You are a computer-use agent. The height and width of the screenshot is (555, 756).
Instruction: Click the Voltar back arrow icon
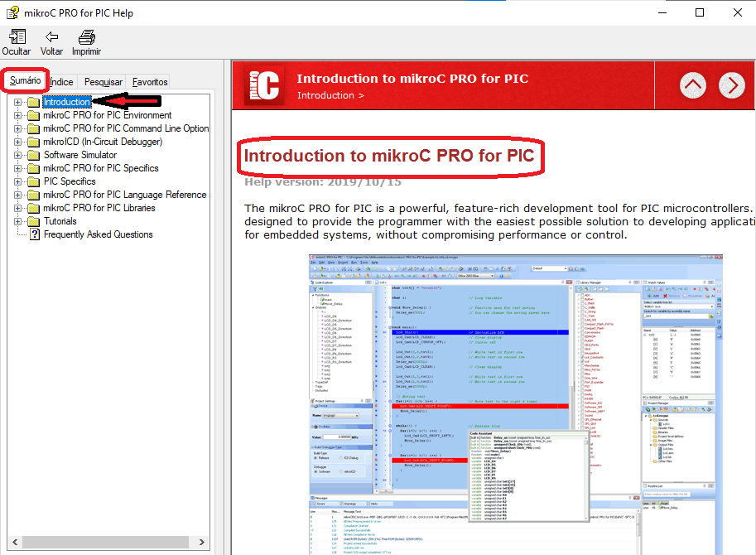tap(51, 37)
